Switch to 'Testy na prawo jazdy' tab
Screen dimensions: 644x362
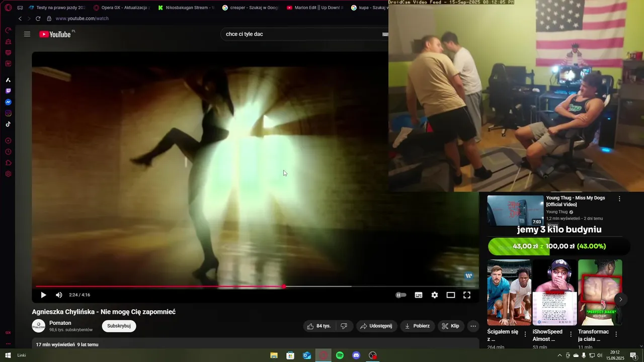coord(57,8)
